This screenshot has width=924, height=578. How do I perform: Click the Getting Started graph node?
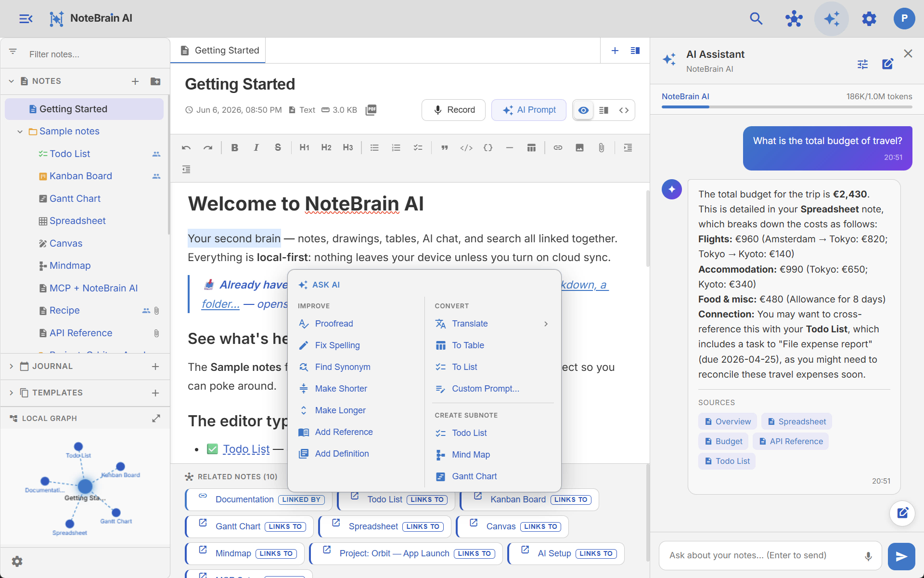pos(85,486)
